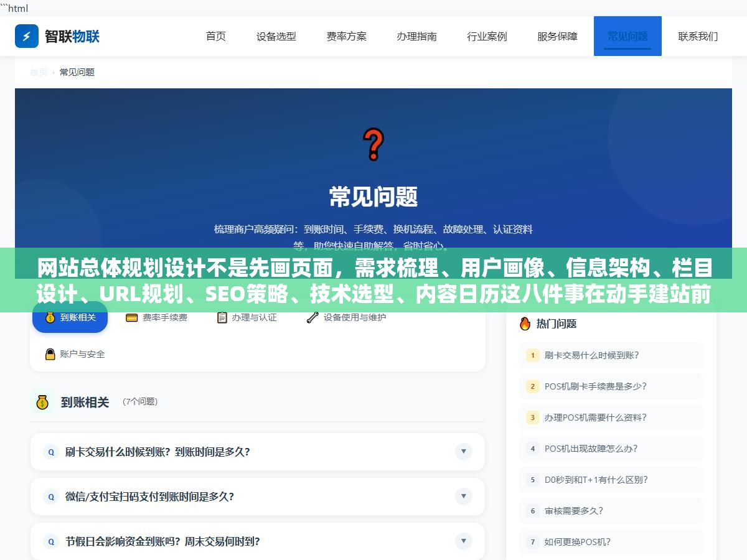The image size is (747, 560).
Task: Select 行业案例 in the top navigation
Action: tap(487, 36)
